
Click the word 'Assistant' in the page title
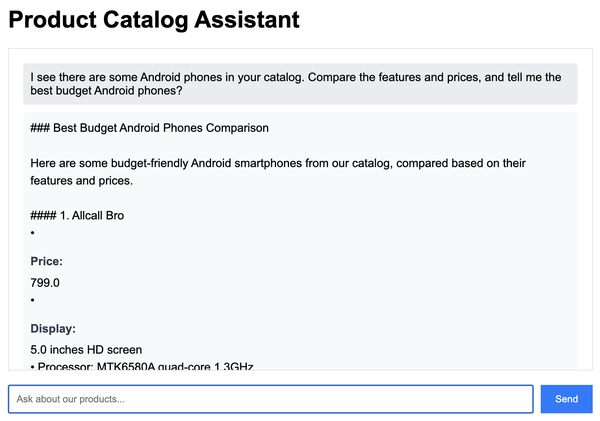click(x=248, y=19)
